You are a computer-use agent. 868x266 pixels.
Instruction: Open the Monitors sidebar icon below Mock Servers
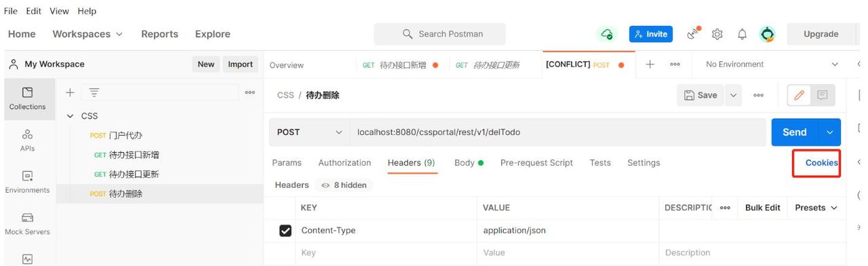coord(27,259)
